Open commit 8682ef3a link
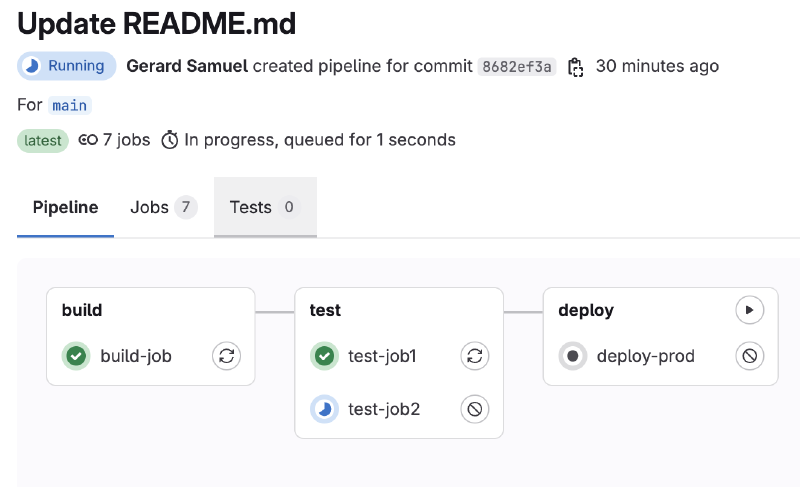This screenshot has width=800, height=487. (516, 67)
